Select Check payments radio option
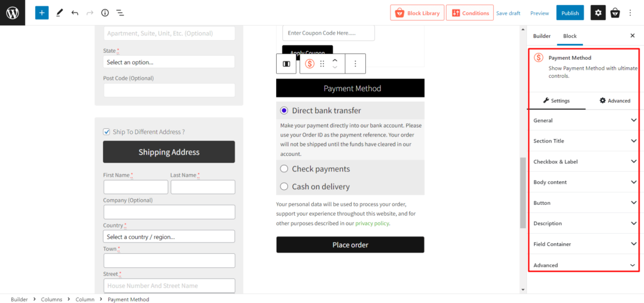644x303 pixels. point(284,168)
